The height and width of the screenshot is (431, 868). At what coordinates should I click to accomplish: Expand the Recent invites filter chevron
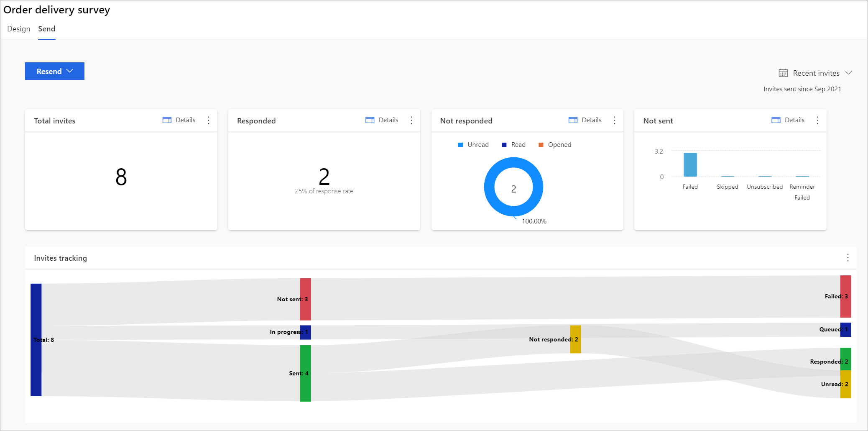[x=848, y=73]
